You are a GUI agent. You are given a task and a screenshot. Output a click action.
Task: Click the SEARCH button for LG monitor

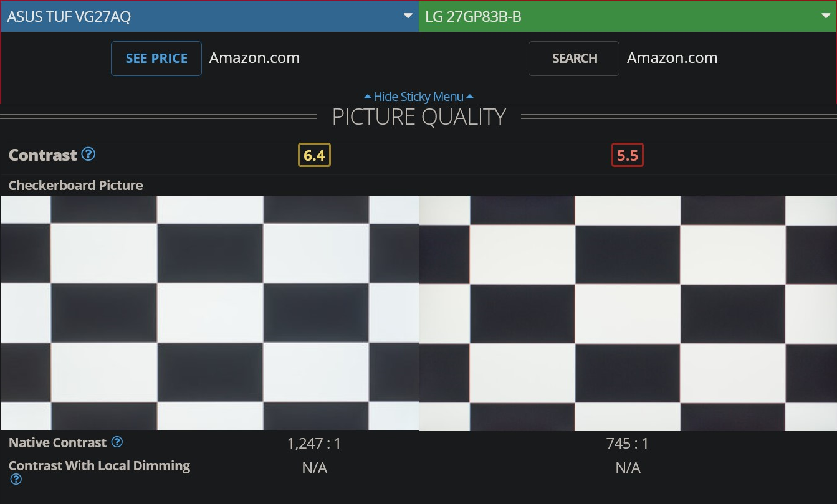click(x=574, y=59)
